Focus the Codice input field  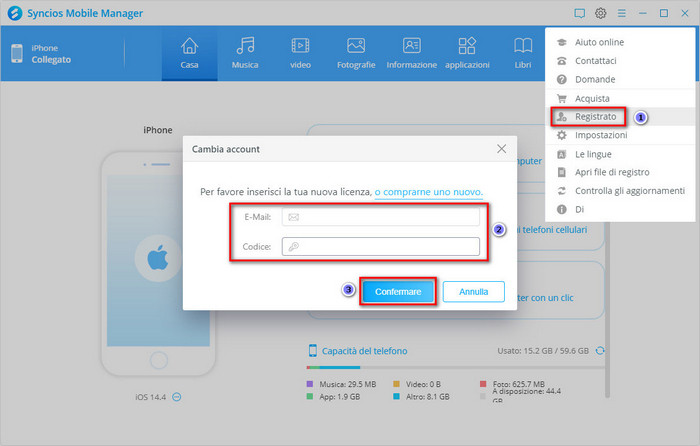point(381,246)
